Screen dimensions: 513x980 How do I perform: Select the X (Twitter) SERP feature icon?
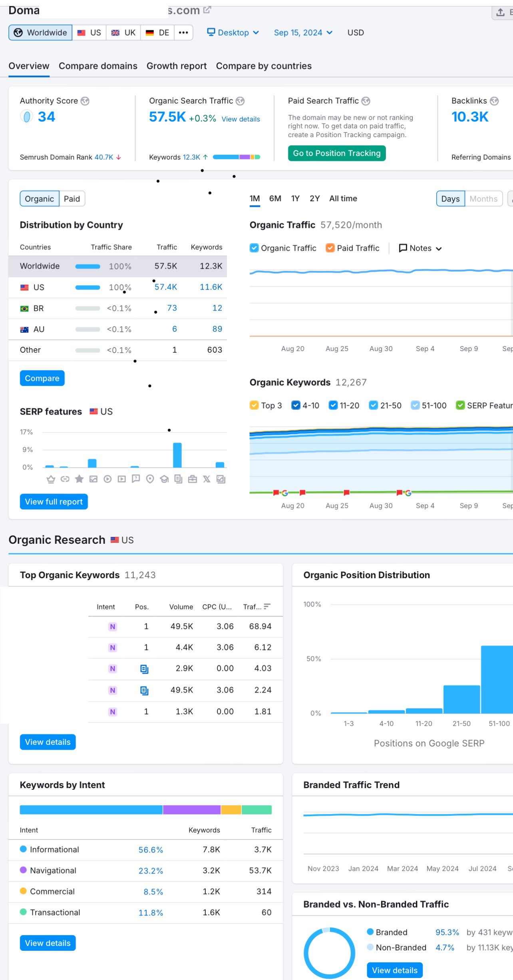[207, 479]
